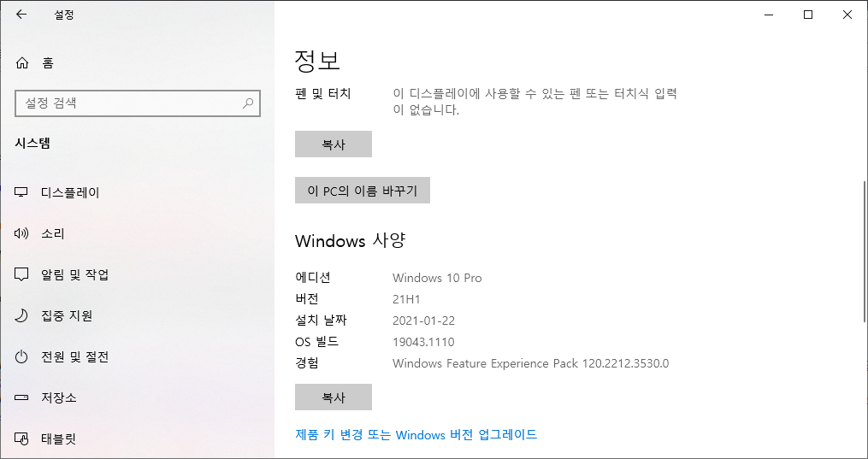Click the 경험 label
Image resolution: width=868 pixels, height=459 pixels.
(307, 364)
